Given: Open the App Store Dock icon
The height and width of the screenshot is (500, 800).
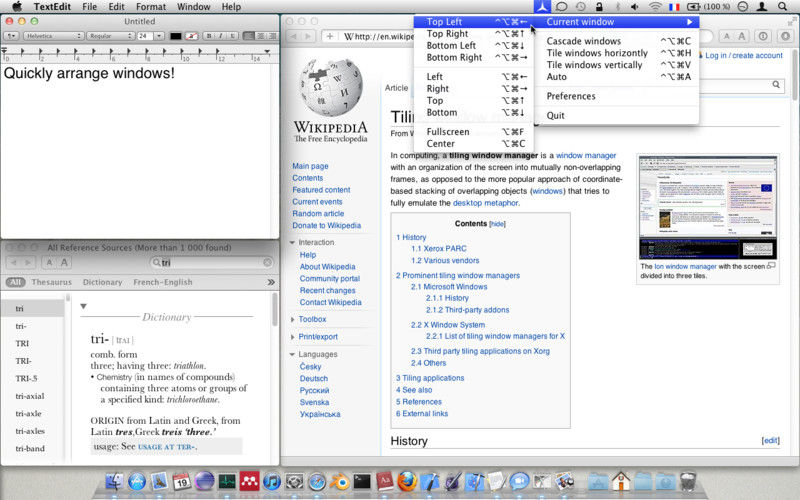Looking at the screenshot, I should (x=137, y=481).
